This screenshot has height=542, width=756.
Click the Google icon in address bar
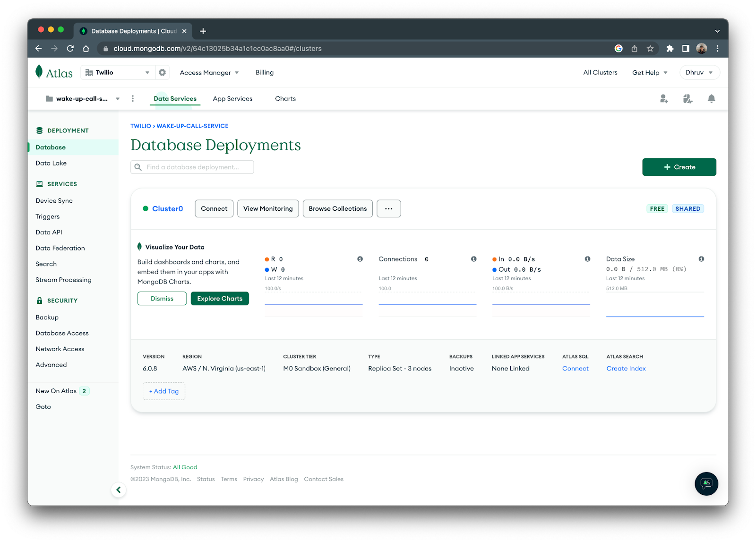point(619,48)
